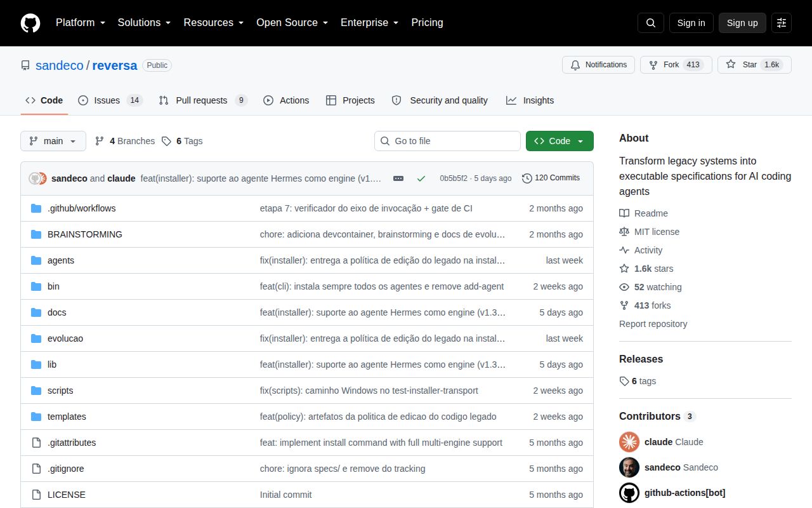Screen dimensions: 812x508
Task: Open the green Code dropdown button
Action: [560, 141]
